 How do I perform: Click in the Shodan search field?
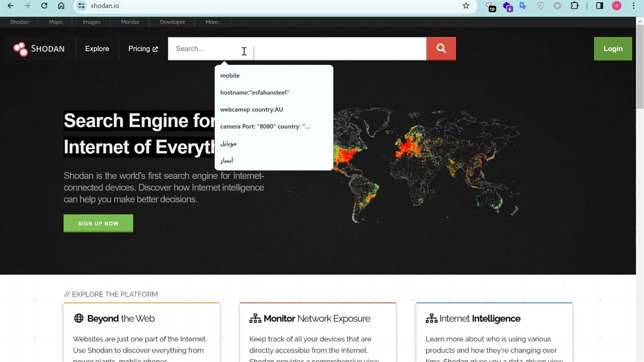[x=297, y=49]
